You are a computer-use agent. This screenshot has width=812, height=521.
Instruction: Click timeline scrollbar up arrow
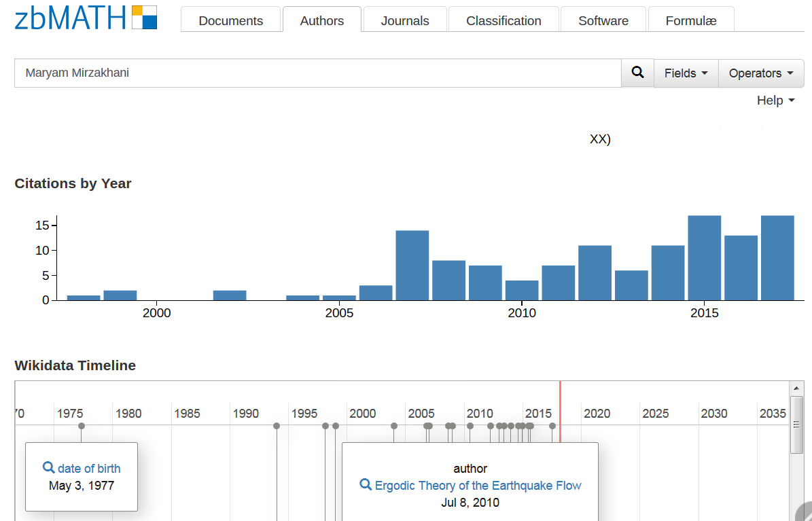pos(798,388)
